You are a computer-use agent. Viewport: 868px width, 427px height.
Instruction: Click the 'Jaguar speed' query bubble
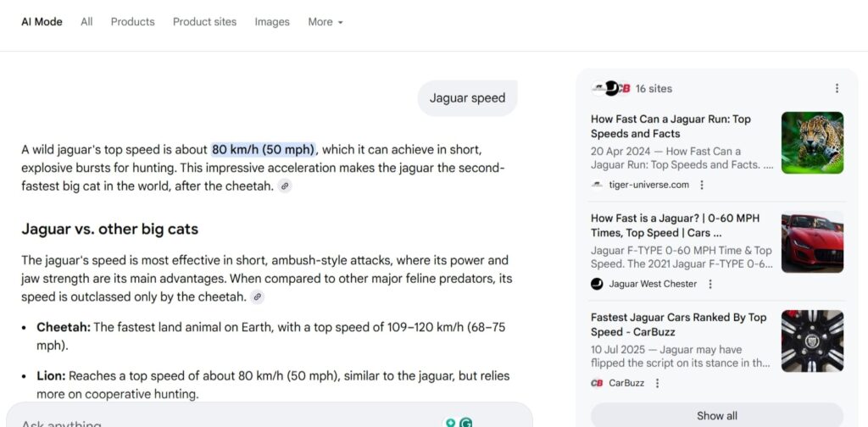[x=467, y=98]
